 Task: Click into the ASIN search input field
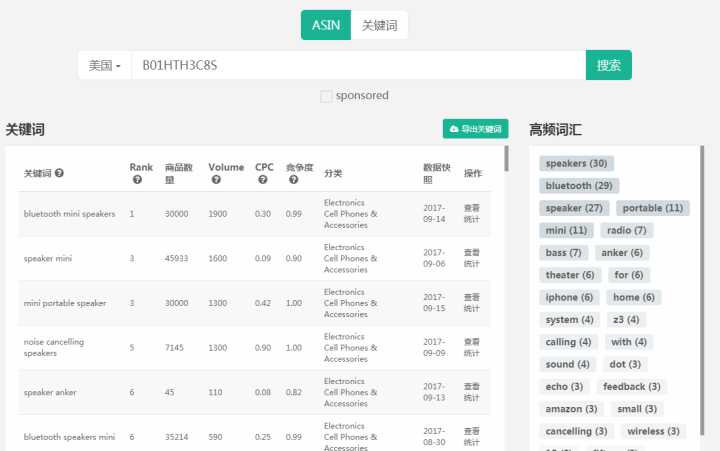click(358, 65)
